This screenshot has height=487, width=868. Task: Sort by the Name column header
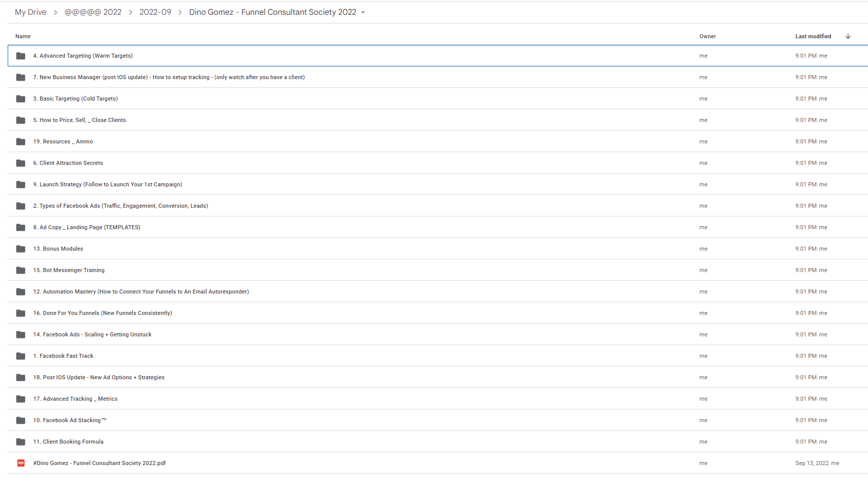tap(23, 36)
